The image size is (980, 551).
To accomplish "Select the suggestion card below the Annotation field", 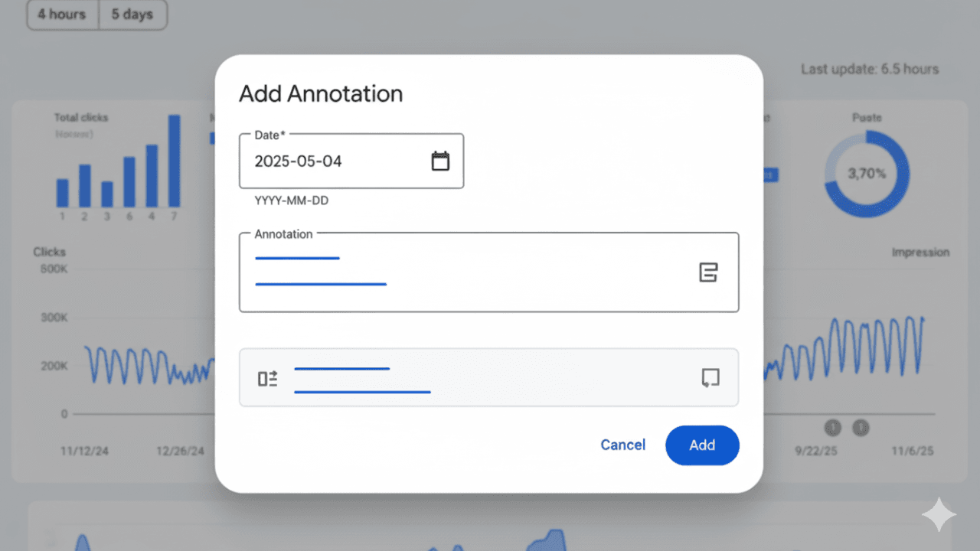I will click(x=488, y=377).
